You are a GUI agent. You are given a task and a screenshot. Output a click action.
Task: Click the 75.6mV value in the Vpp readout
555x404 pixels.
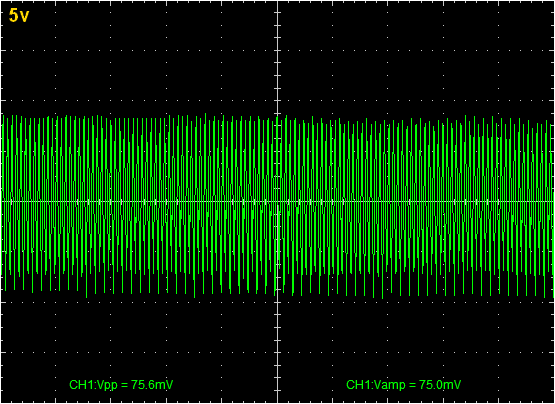152,385
